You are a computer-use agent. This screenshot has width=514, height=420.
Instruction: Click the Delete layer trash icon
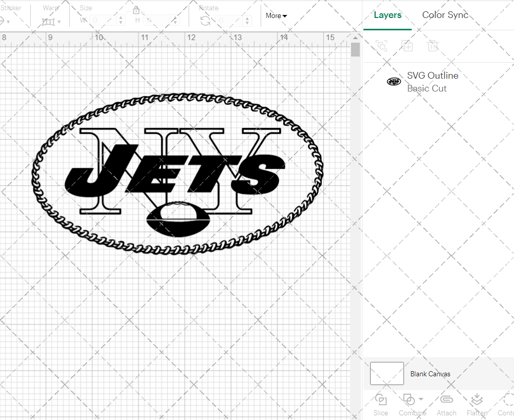tap(432, 46)
